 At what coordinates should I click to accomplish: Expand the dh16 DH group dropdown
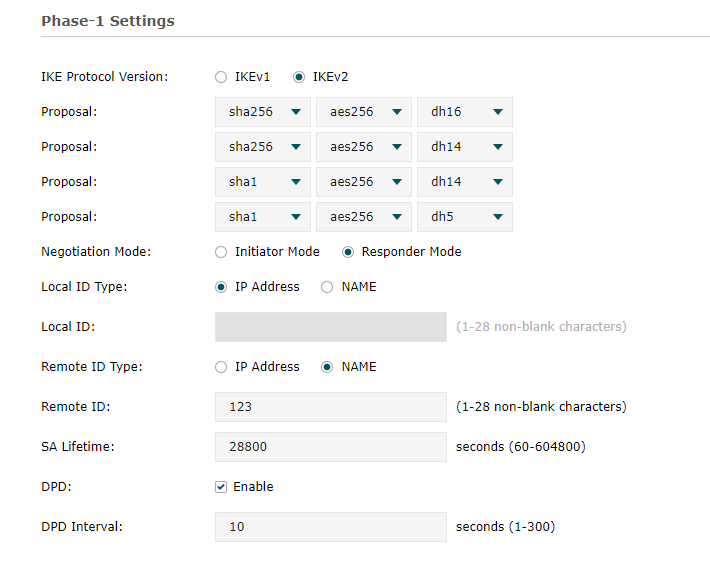click(x=465, y=112)
